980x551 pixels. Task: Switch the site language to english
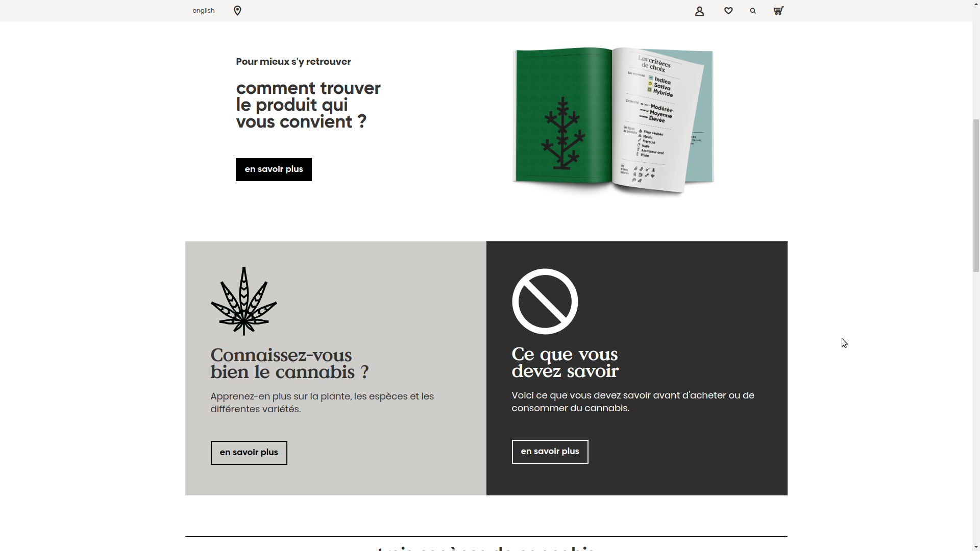204,11
